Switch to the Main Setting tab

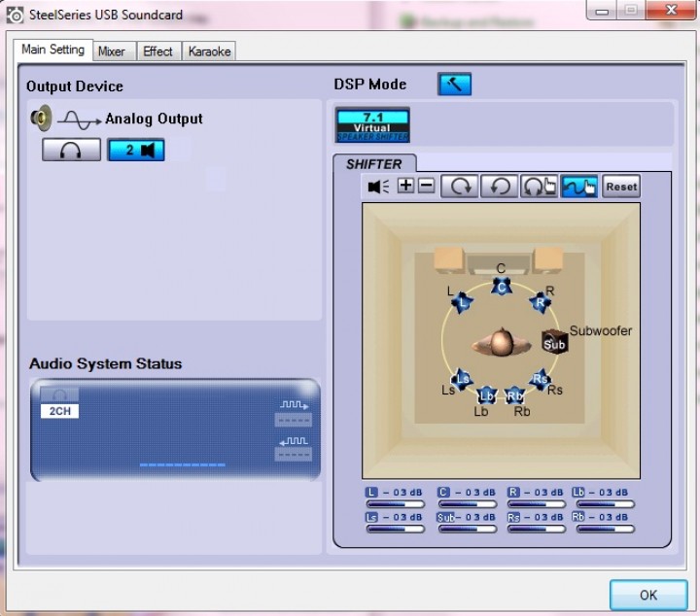pyautogui.click(x=53, y=50)
